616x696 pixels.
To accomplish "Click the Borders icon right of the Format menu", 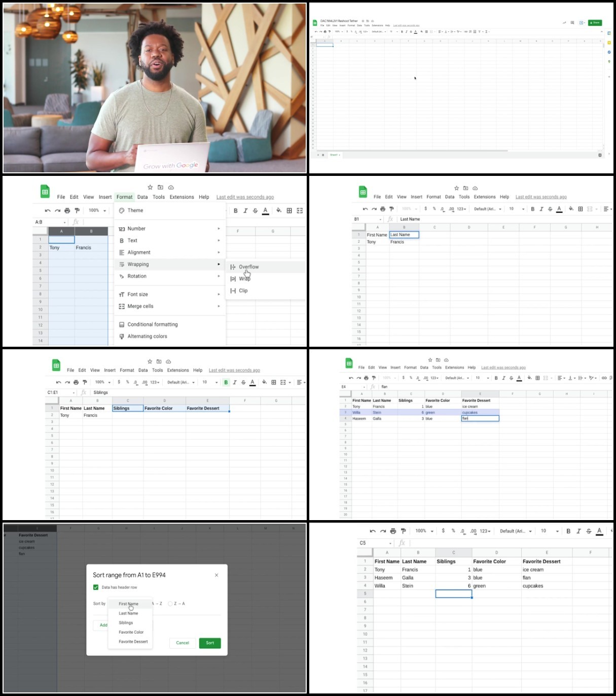I will pos(289,210).
